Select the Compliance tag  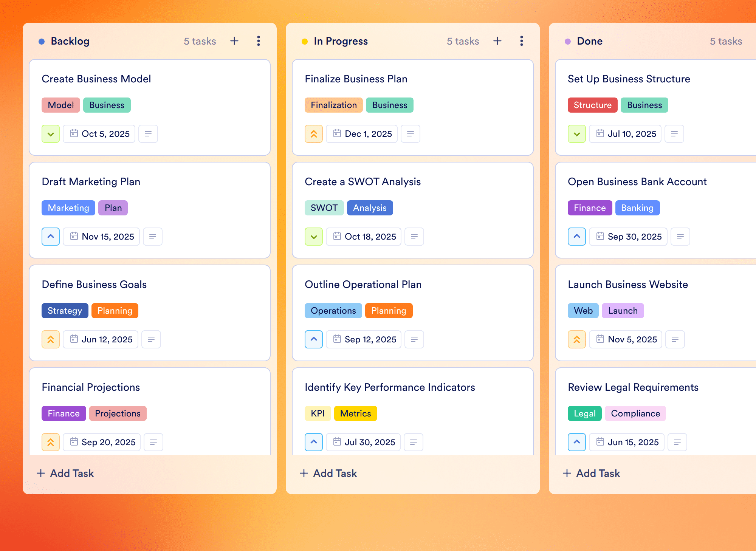(635, 413)
